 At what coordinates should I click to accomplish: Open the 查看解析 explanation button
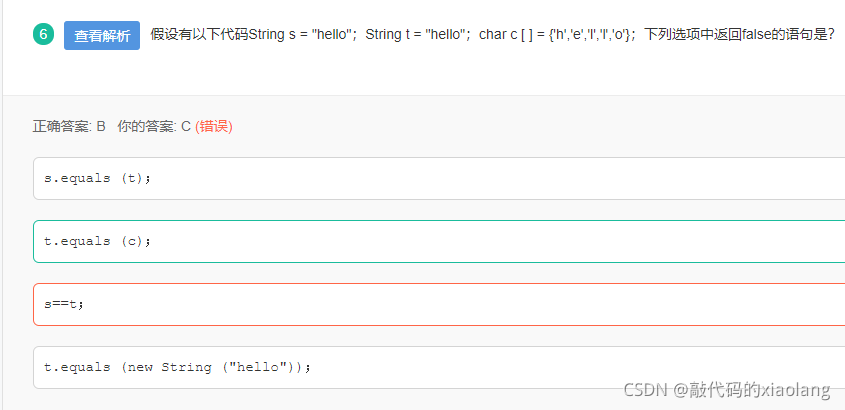tap(102, 36)
